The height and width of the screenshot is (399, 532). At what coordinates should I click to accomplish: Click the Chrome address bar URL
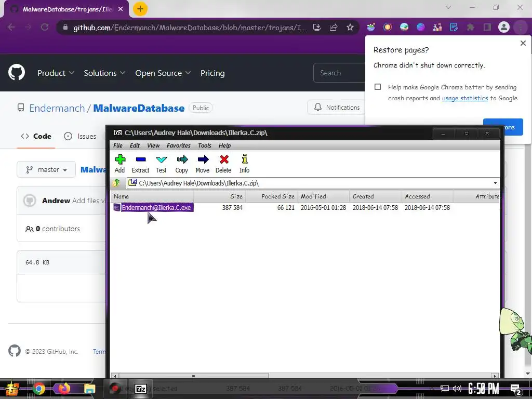(189, 28)
